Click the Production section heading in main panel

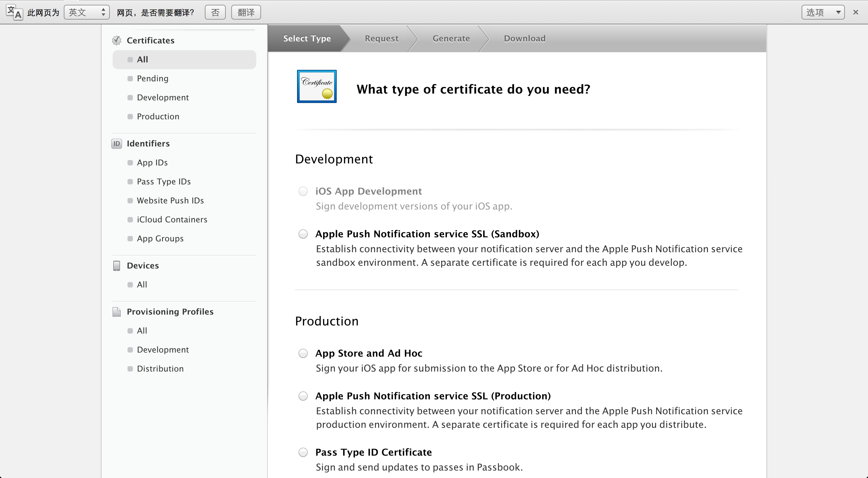(327, 321)
